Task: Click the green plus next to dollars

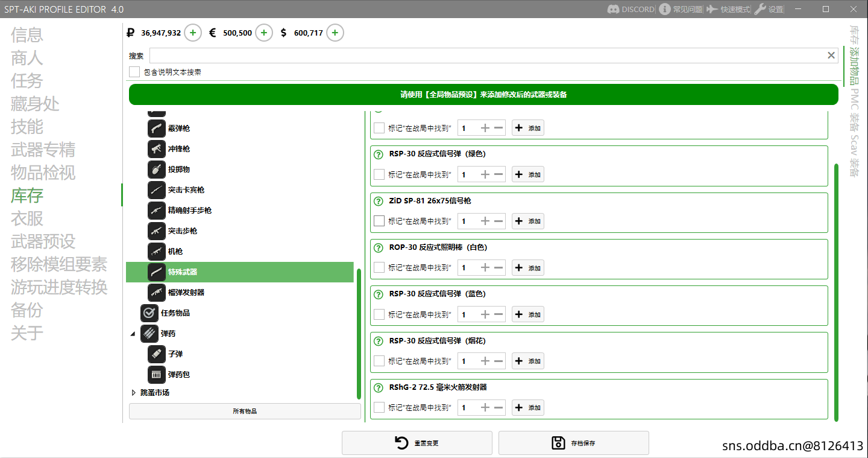Action: 335,33
